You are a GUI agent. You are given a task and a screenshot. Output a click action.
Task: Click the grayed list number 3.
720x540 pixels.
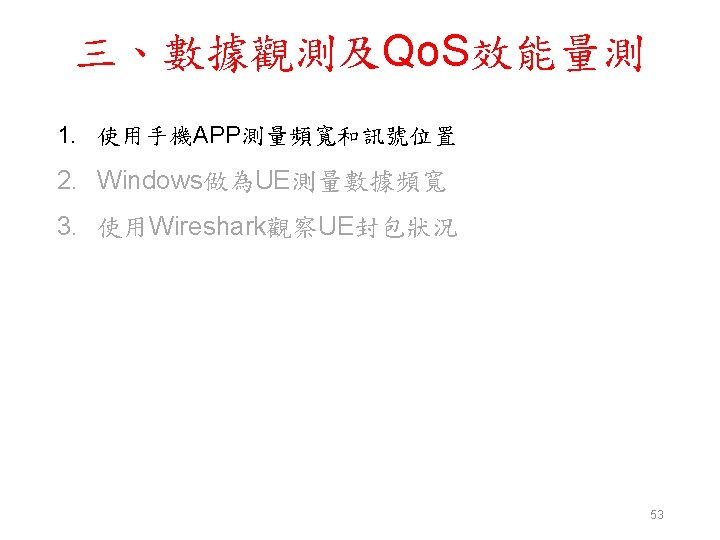click(x=67, y=226)
